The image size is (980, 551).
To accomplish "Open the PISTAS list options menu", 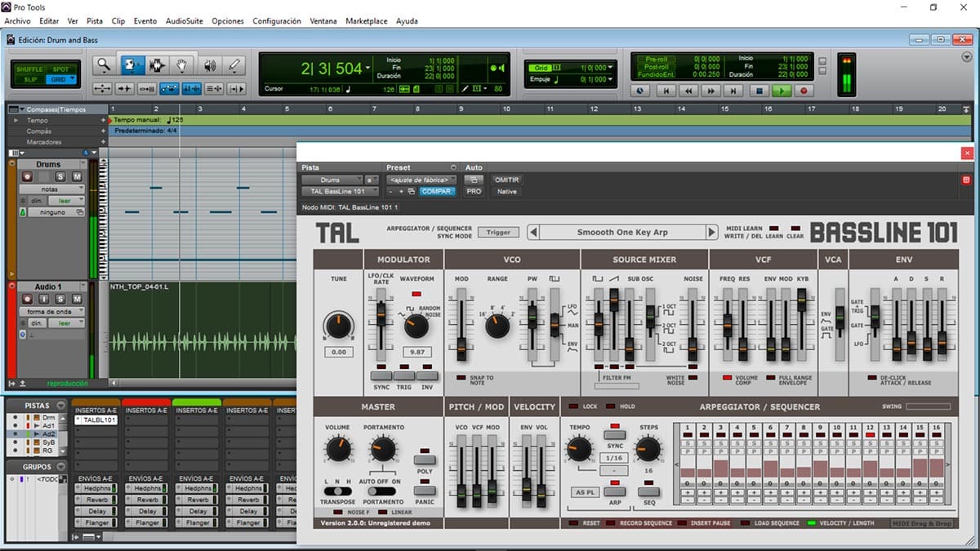I will (x=60, y=406).
